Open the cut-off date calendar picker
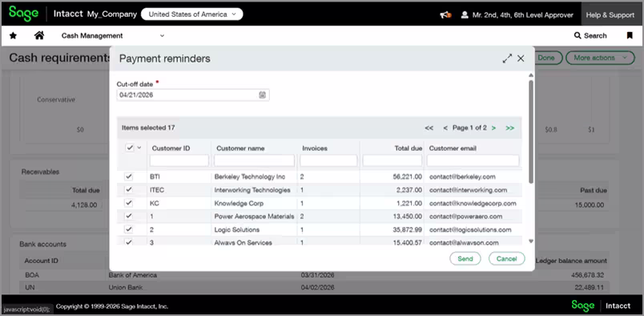The width and height of the screenshot is (644, 316). pyautogui.click(x=262, y=95)
